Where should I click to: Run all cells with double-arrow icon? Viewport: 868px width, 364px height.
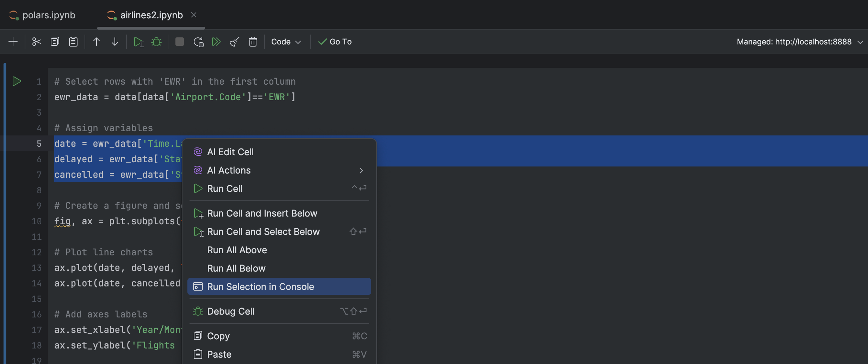(x=216, y=42)
